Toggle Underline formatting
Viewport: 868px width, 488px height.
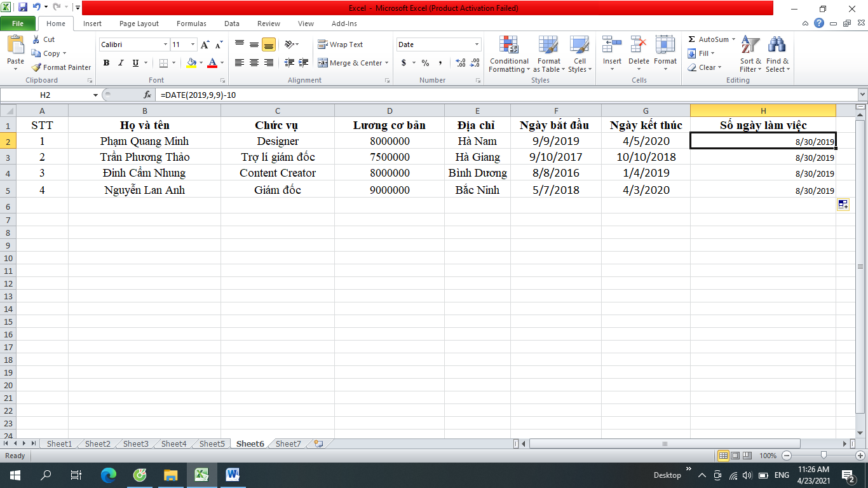click(135, 63)
